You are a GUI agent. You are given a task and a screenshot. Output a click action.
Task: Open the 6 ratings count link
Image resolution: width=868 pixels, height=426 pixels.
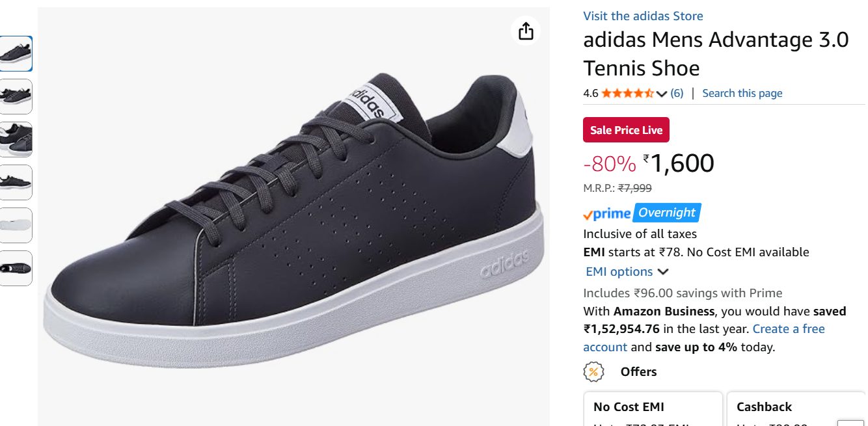(x=677, y=94)
